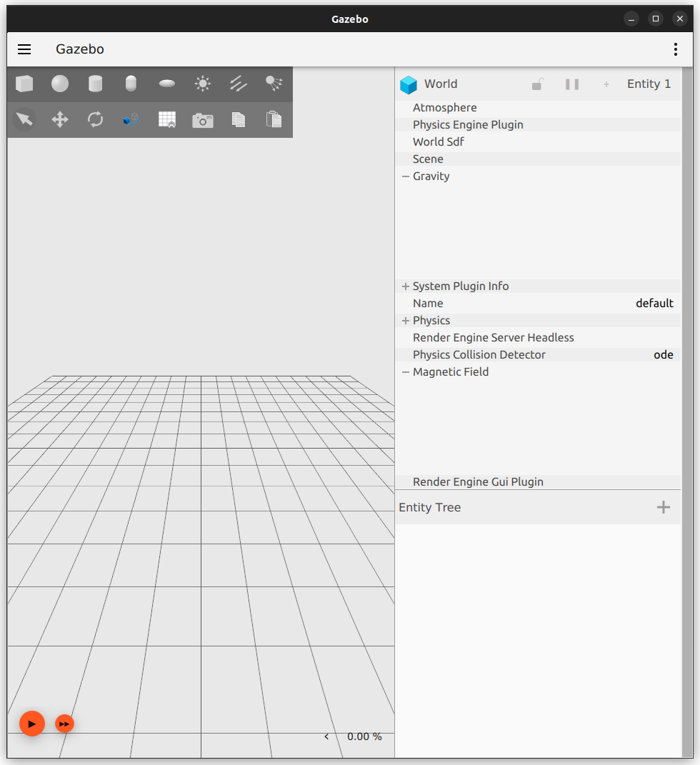
Task: Add a directional light
Action: coord(238,84)
